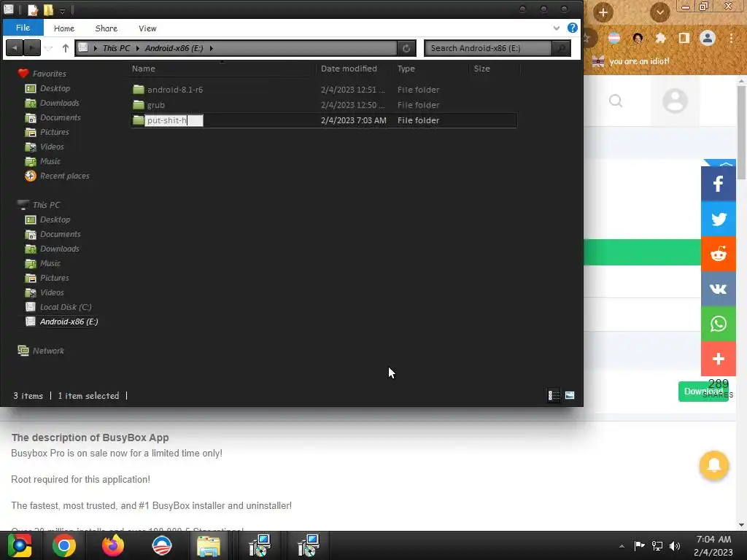Open Chrome's three-dot menu

pyautogui.click(x=731, y=38)
